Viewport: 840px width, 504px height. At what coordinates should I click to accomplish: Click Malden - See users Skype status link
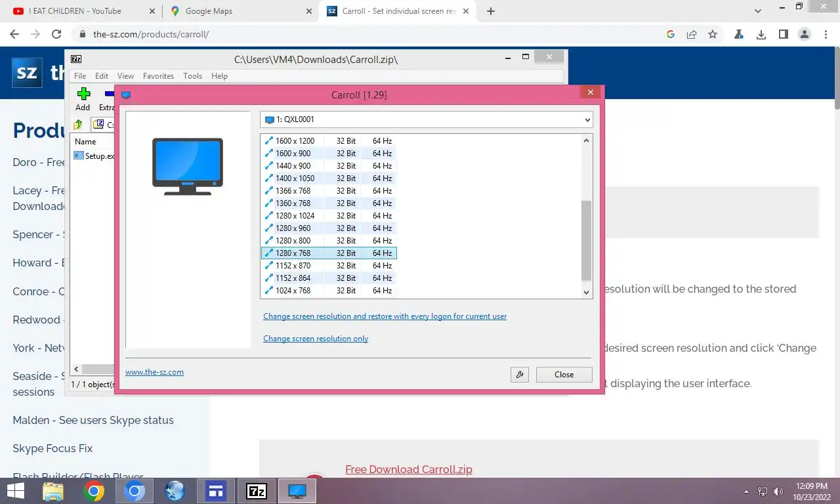tap(93, 420)
